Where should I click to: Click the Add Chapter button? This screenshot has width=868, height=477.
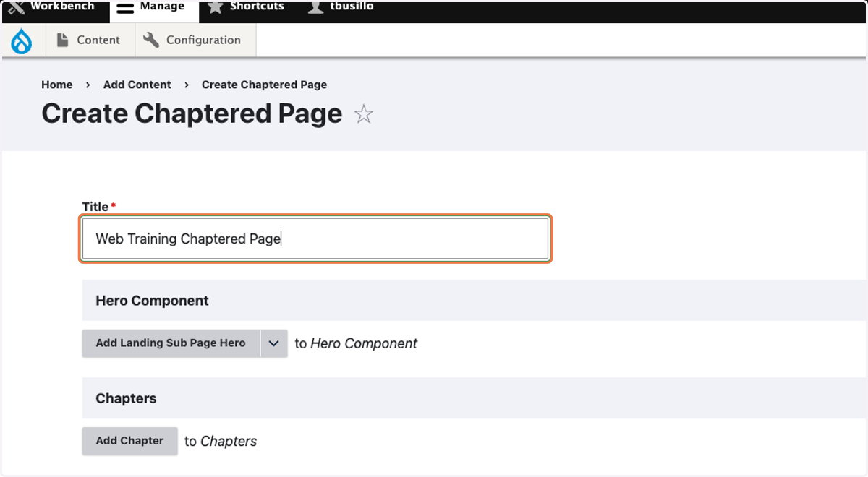[x=129, y=441]
